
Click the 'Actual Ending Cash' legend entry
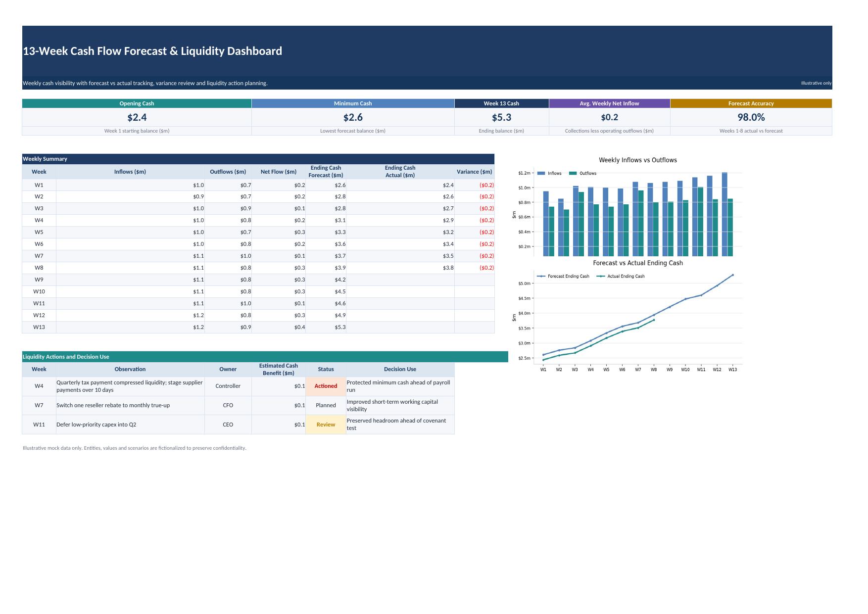tap(621, 277)
